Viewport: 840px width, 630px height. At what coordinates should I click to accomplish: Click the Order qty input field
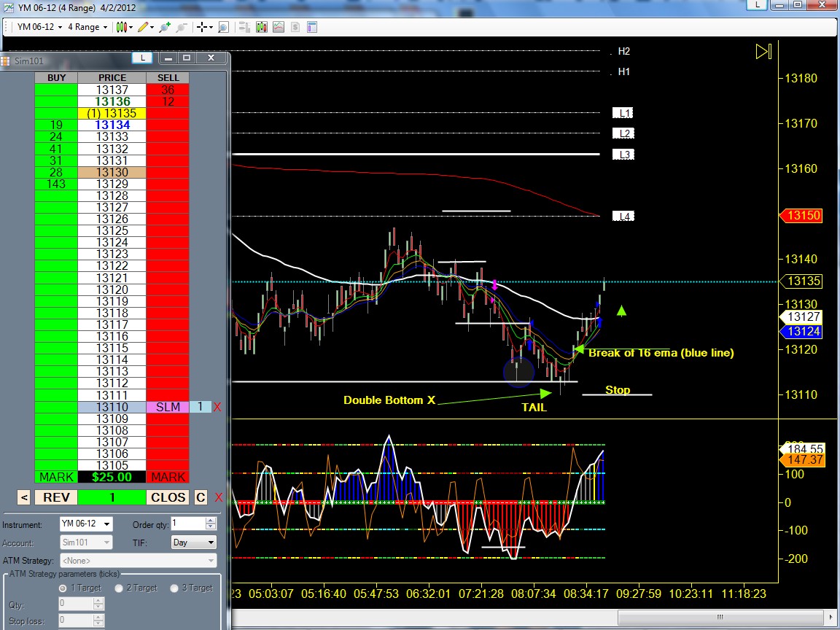[x=188, y=524]
